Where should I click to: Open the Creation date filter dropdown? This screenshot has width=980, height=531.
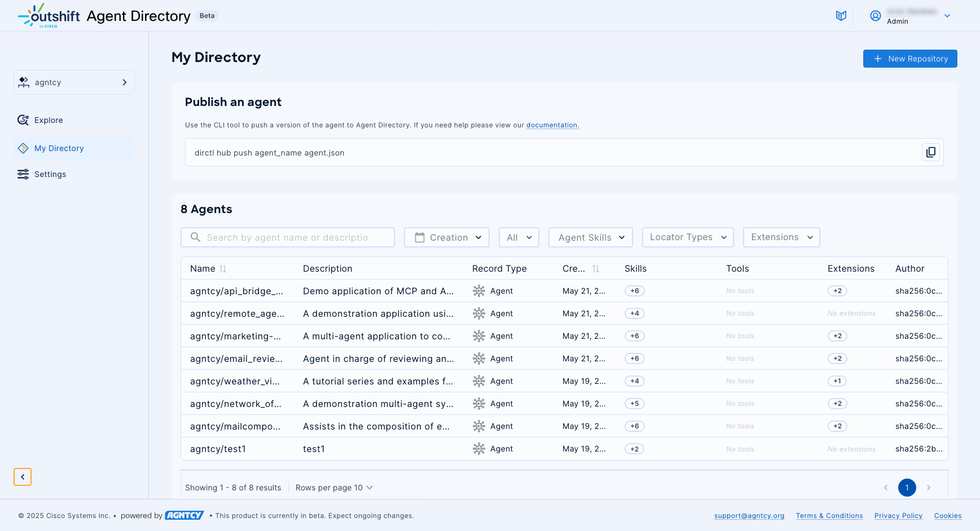point(447,237)
